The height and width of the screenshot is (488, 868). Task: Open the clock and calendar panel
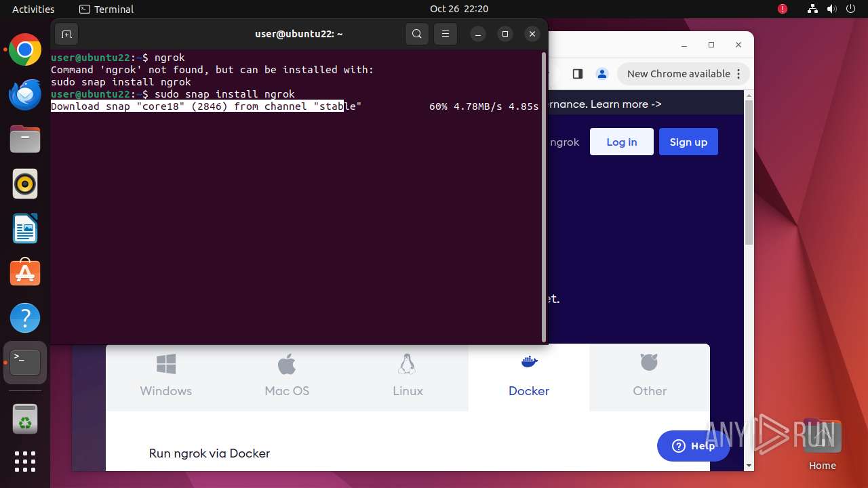coord(459,9)
